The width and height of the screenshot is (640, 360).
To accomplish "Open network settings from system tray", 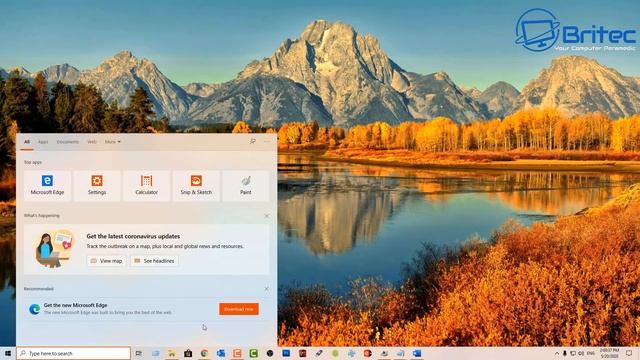I will coord(573,353).
